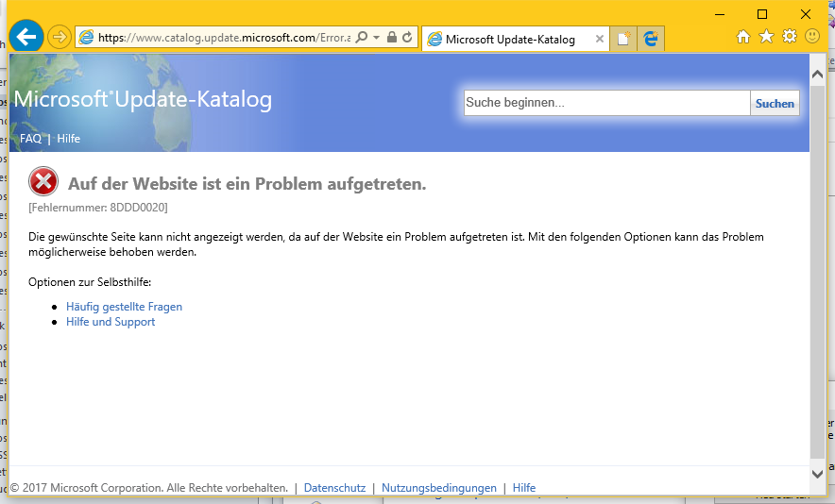Screen dimensions: 835x504
Task: Open the Tools gear menu
Action: pyautogui.click(x=790, y=36)
